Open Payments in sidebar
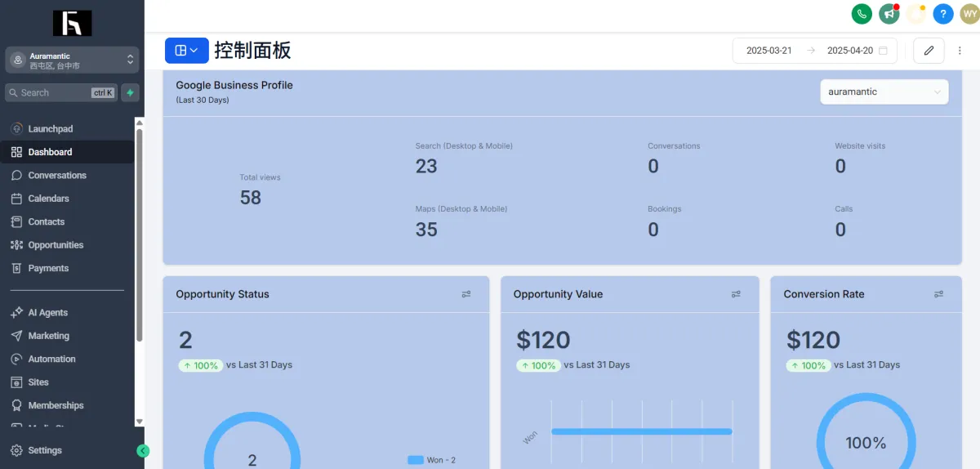The height and width of the screenshot is (469, 980). point(48,268)
